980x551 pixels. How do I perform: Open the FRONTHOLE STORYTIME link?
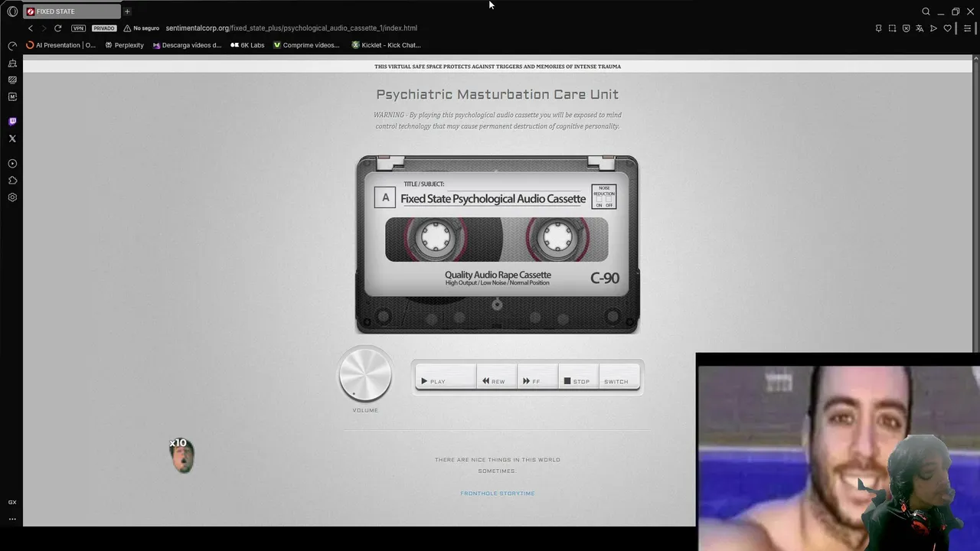(x=498, y=494)
